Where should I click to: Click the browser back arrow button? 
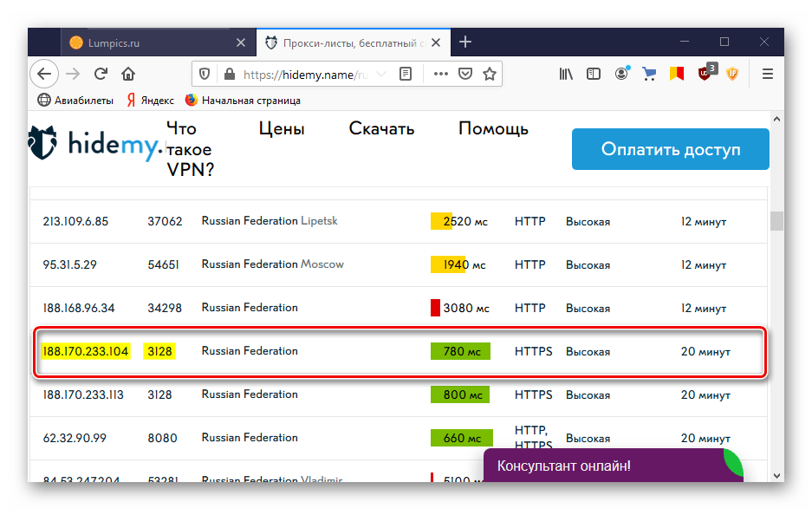43,75
